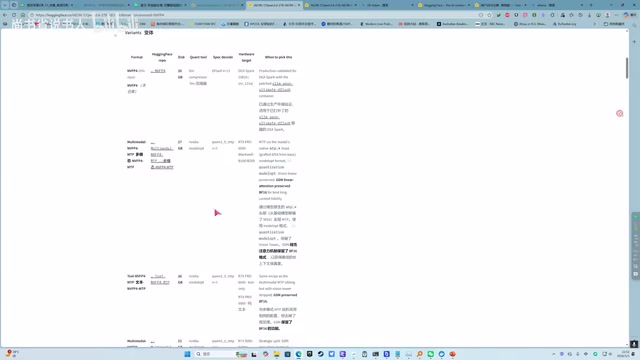640x360 pixels.
Task: Open the _NVFP4 HuggingFace repo link
Action: pos(158,71)
